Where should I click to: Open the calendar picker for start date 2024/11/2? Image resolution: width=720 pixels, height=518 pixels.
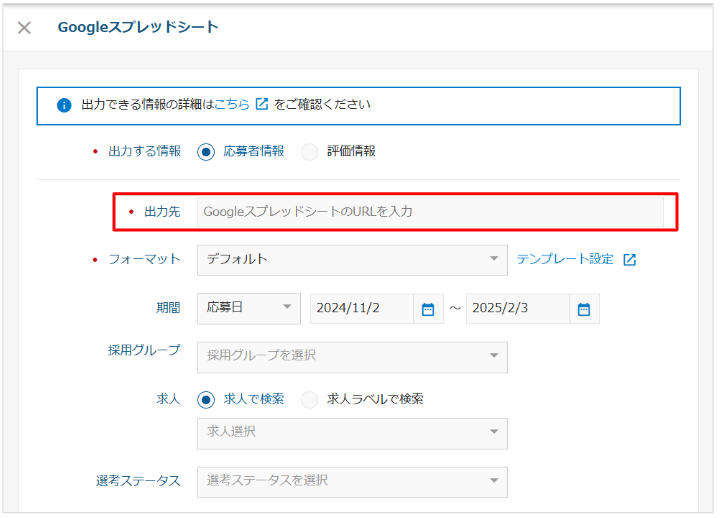(428, 310)
